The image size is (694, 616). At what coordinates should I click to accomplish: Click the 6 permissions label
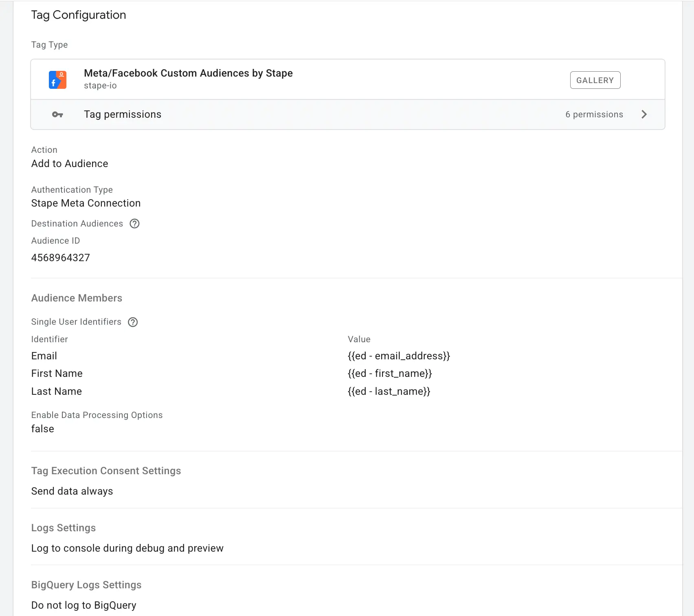[594, 114]
